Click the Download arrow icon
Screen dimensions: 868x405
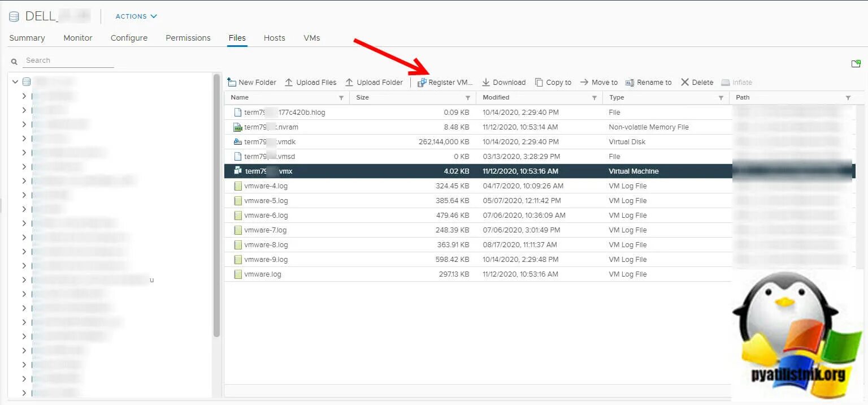click(x=486, y=83)
